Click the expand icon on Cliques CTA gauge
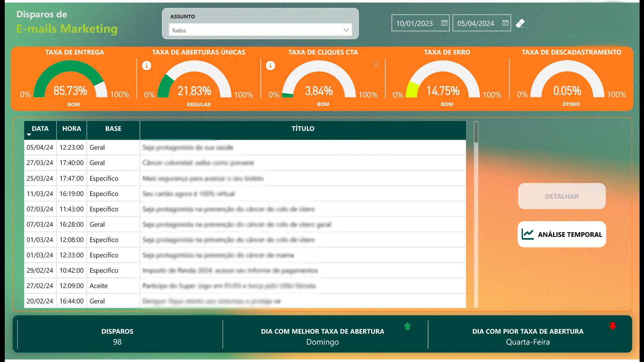The image size is (644, 362). 376,64
